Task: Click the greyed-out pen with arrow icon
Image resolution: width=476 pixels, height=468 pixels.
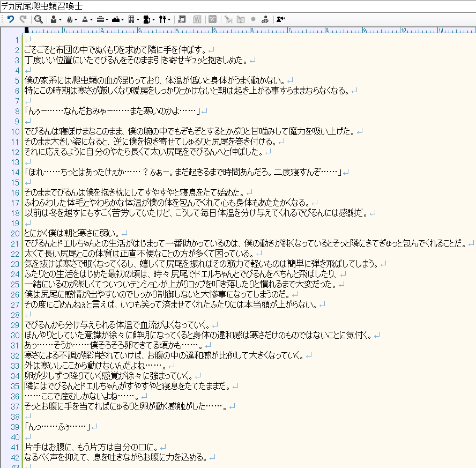Action: click(228, 19)
